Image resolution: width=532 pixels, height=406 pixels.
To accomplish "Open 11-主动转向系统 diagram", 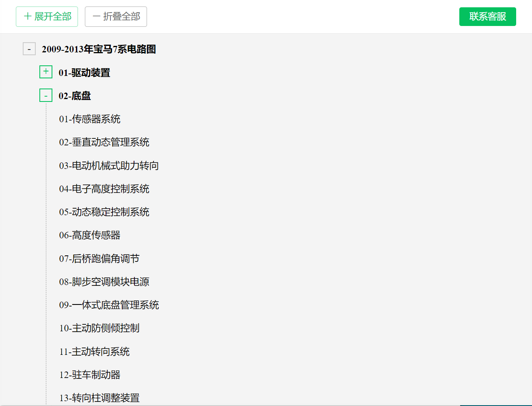I will 94,352.
